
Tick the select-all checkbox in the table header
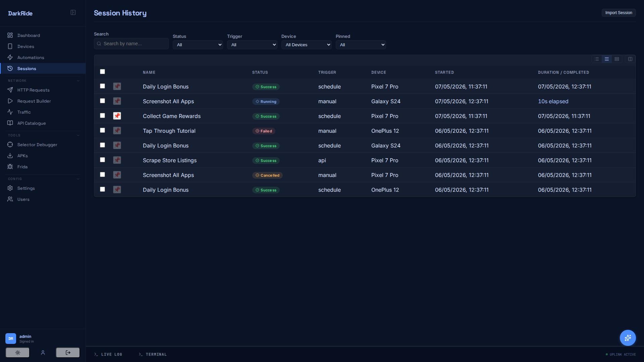(x=103, y=72)
